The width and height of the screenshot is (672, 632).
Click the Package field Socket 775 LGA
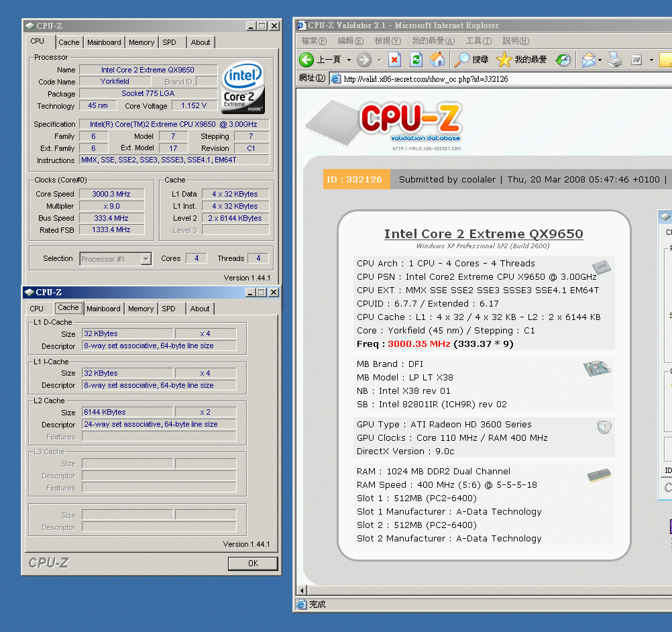coord(148,93)
